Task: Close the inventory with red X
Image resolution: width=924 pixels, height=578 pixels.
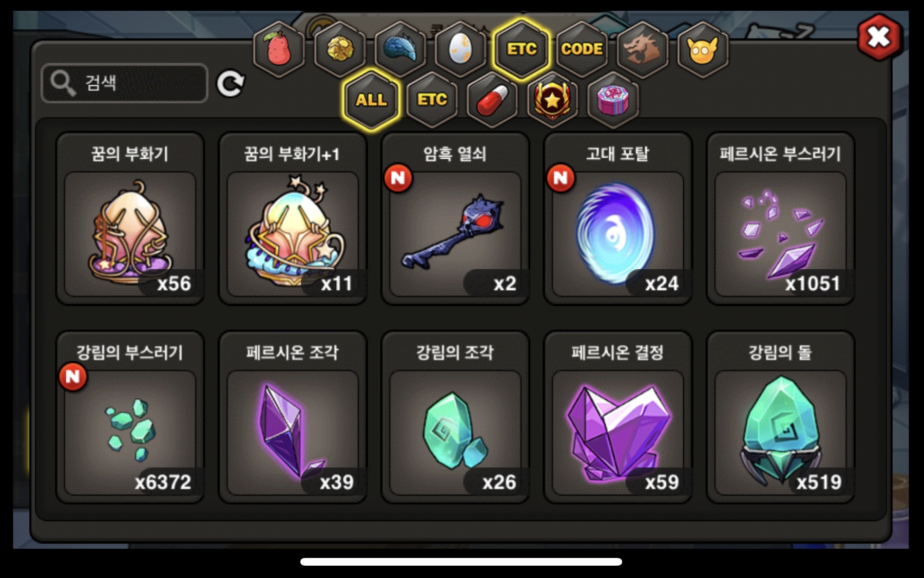Action: click(879, 37)
